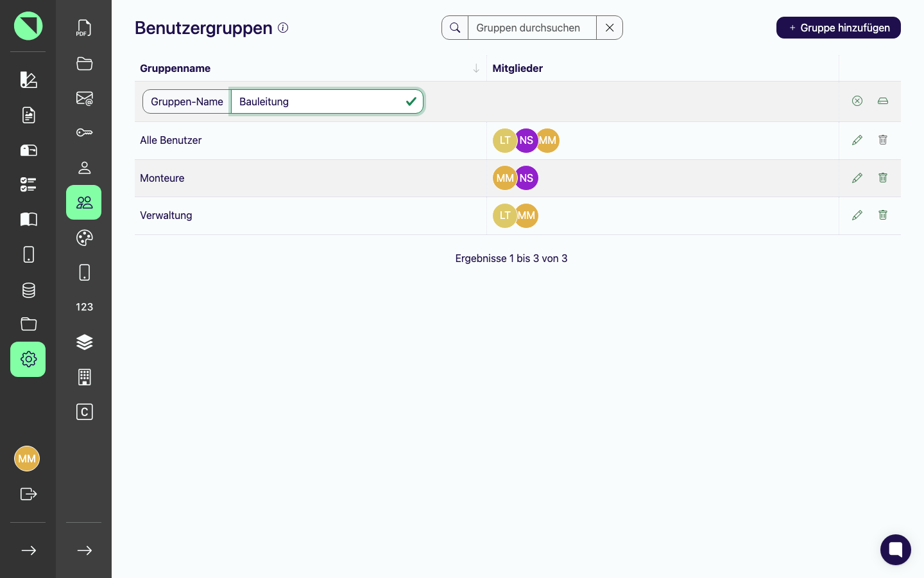The width and height of the screenshot is (924, 578).
Task: Cancel the new group row
Action: [x=857, y=101]
